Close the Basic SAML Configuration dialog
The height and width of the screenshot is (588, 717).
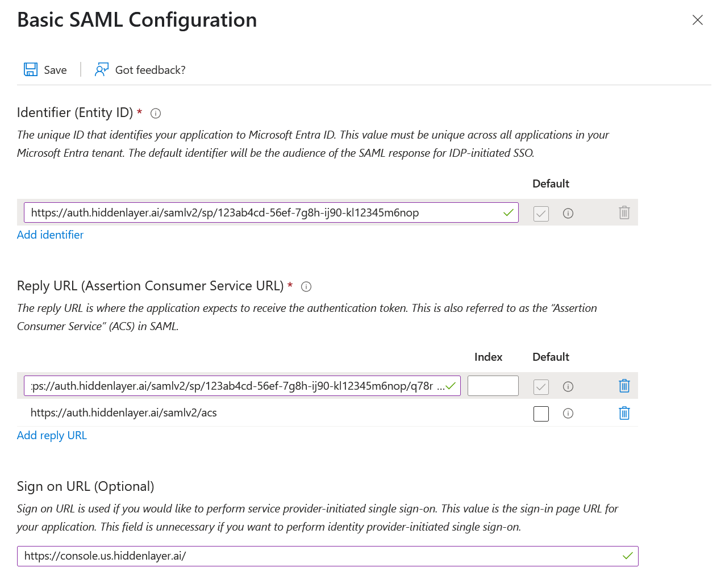click(x=697, y=19)
